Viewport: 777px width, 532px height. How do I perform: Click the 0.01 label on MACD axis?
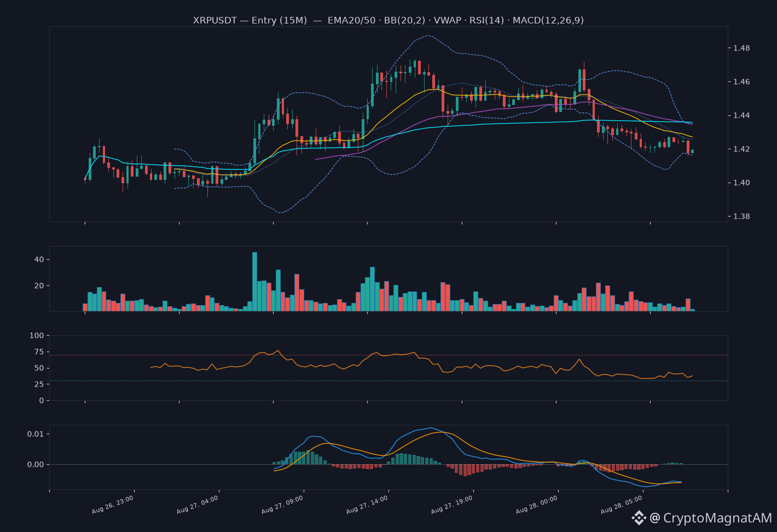pyautogui.click(x=35, y=434)
